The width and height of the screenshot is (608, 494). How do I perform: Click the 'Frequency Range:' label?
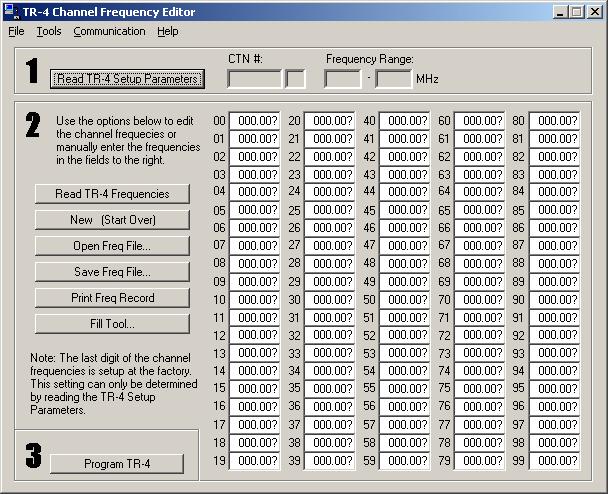(x=370, y=59)
